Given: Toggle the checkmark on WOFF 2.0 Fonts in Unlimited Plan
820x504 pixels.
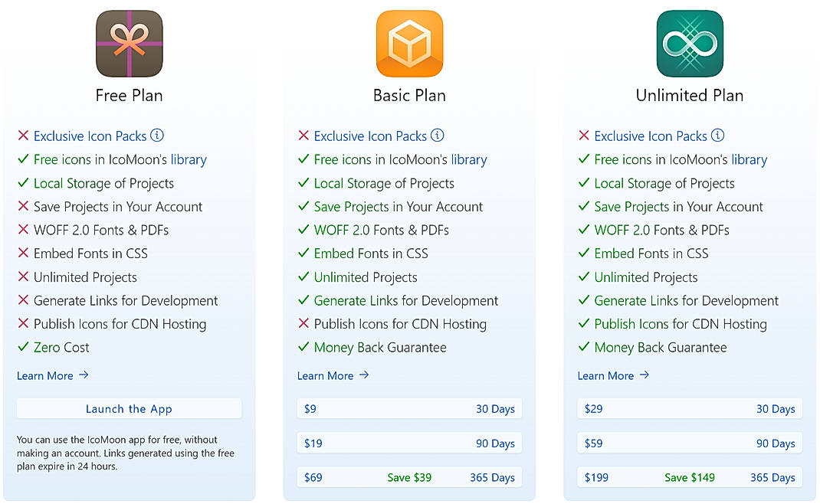Looking at the screenshot, I should pos(582,230).
